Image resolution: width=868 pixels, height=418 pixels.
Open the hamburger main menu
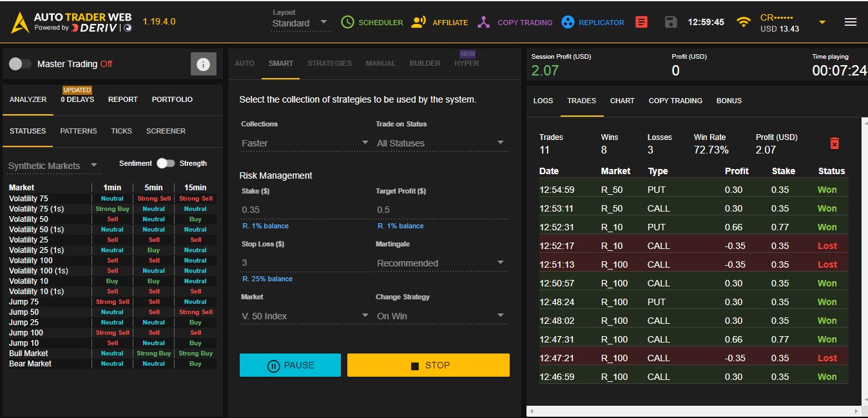pos(851,22)
